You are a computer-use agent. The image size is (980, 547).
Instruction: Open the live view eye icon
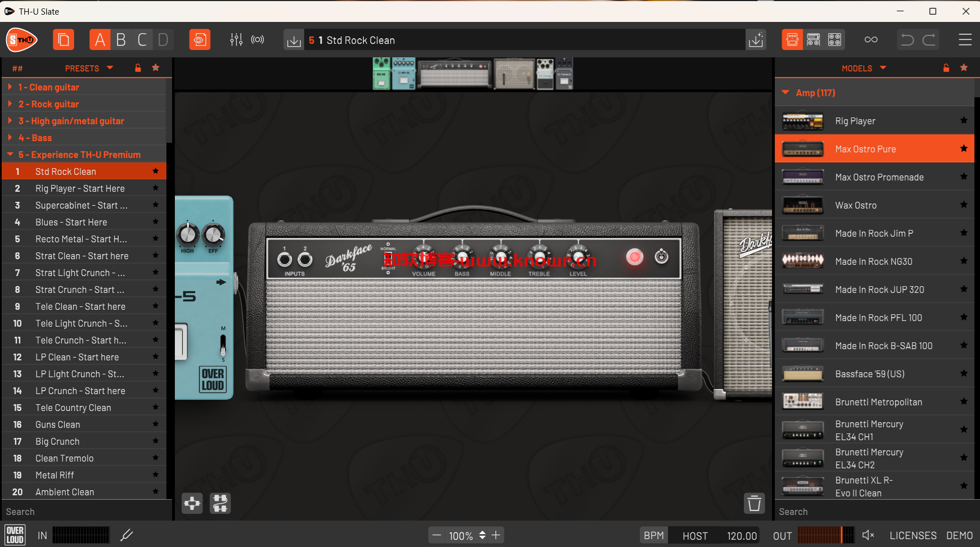click(200, 40)
